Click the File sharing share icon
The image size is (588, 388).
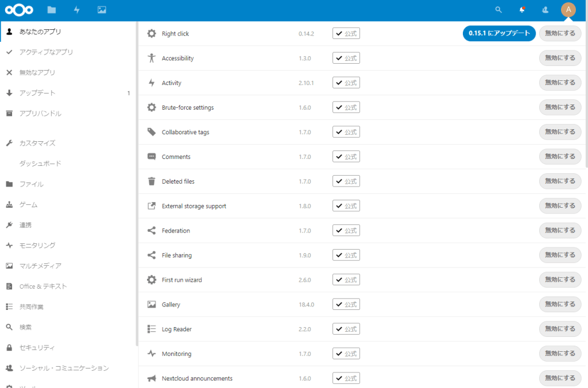tap(152, 255)
